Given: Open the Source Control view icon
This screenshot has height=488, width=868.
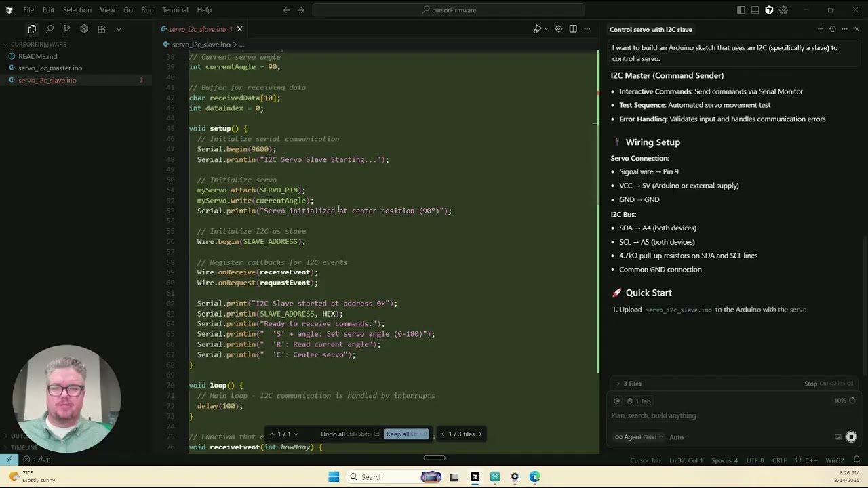Looking at the screenshot, I should pos(66,29).
